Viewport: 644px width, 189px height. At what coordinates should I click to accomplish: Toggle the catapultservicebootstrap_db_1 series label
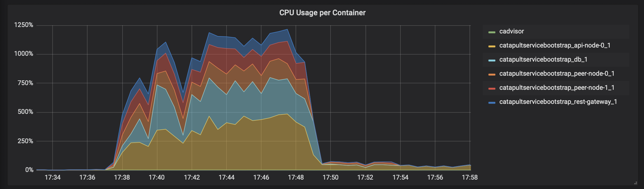pos(543,60)
